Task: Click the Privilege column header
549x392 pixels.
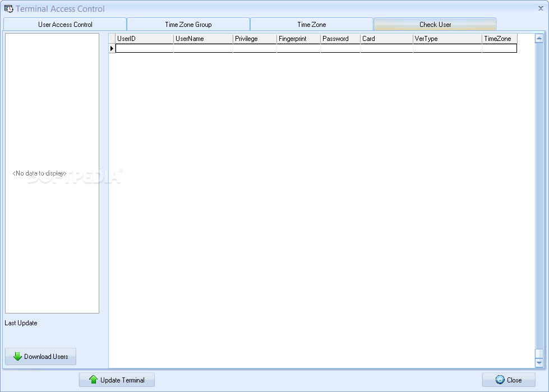Action: point(255,39)
